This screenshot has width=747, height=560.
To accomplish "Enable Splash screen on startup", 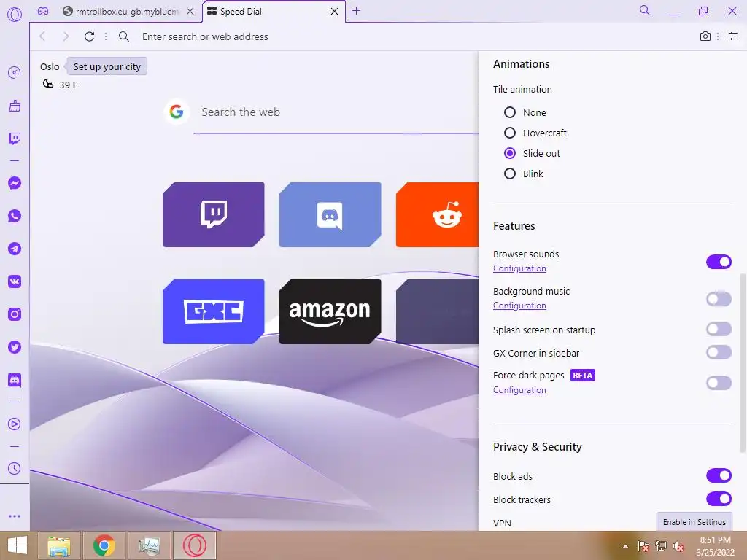I will tap(719, 329).
